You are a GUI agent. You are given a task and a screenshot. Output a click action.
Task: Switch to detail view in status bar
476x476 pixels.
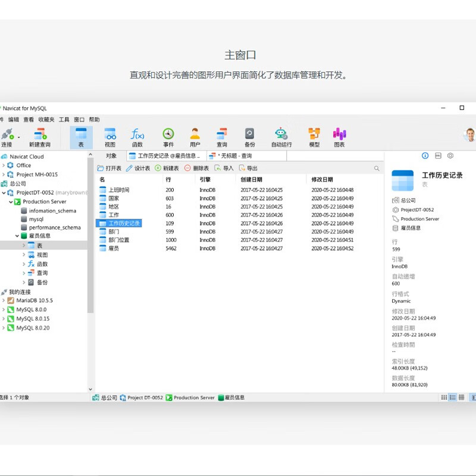453,397
